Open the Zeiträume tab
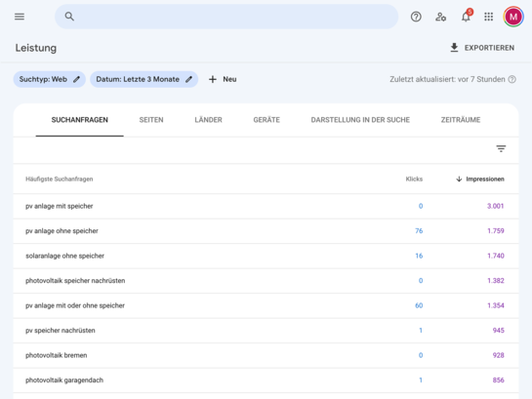The image size is (532, 399). pyautogui.click(x=461, y=120)
